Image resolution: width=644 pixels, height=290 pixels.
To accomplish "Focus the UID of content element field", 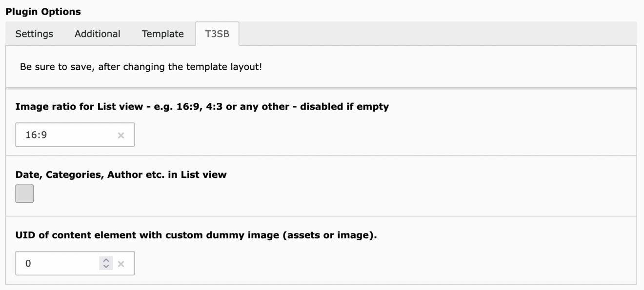I will (75, 264).
